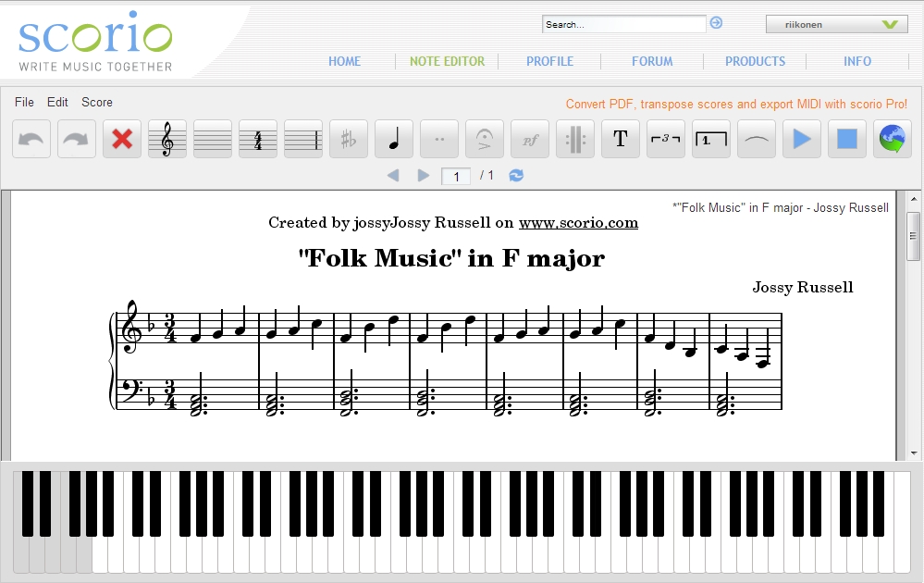Select the volta bracket tool
Screen dimensions: 924x583
(710, 139)
